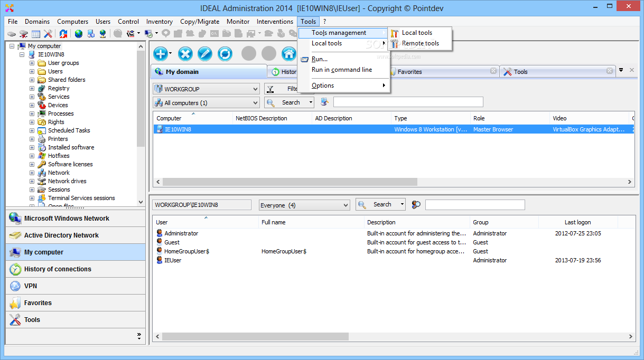Viewport: 644px width, 360px height.
Task: Click the blue pencil edit button
Action: tap(205, 53)
